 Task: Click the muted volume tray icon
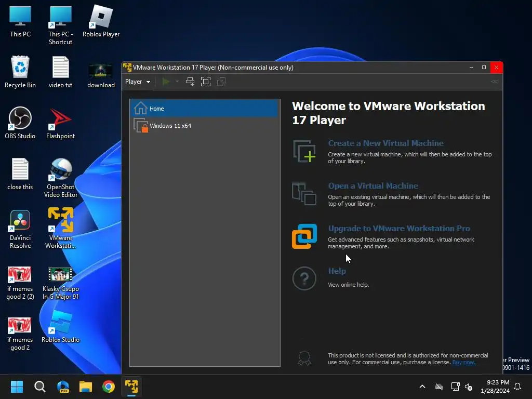[x=469, y=387]
